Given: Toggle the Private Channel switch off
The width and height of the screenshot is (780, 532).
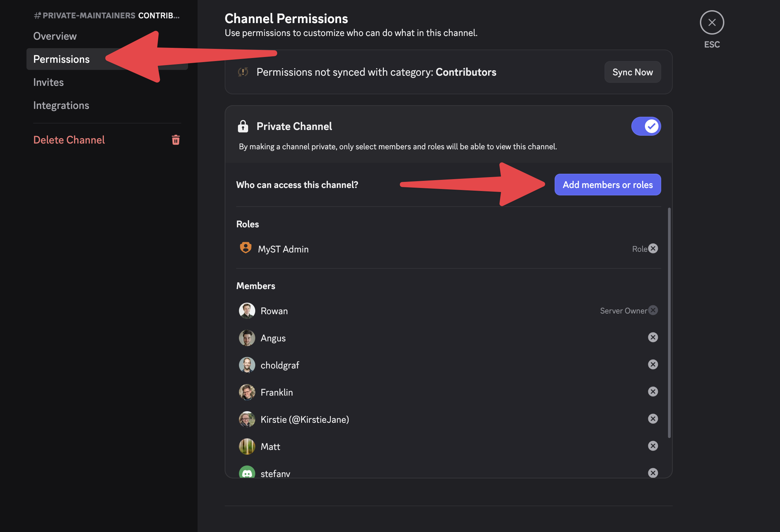Looking at the screenshot, I should [x=646, y=126].
